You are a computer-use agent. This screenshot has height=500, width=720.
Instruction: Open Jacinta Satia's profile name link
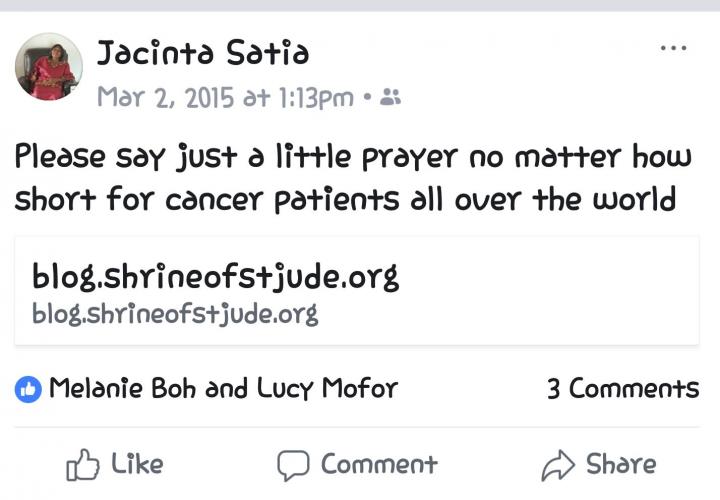pos(203,53)
